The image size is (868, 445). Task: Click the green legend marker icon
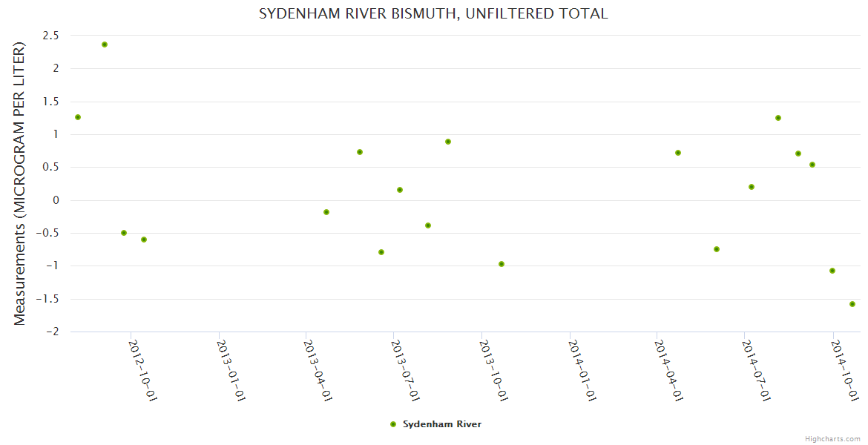393,424
